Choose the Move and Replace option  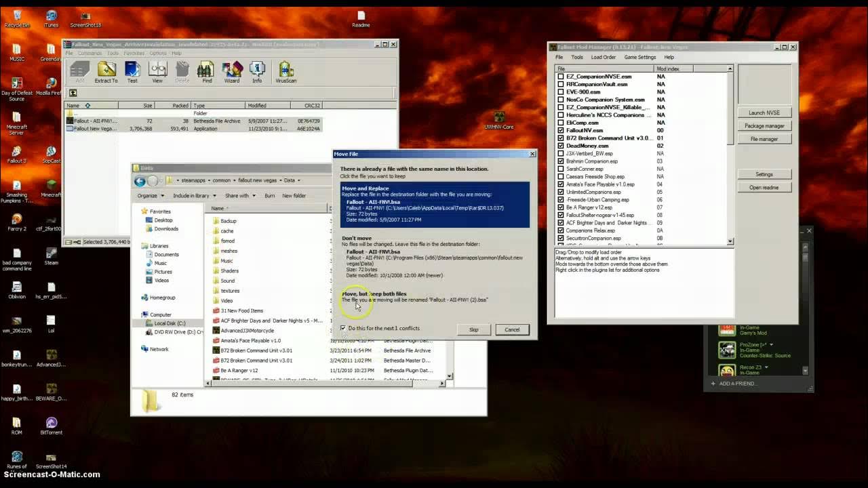(435, 204)
